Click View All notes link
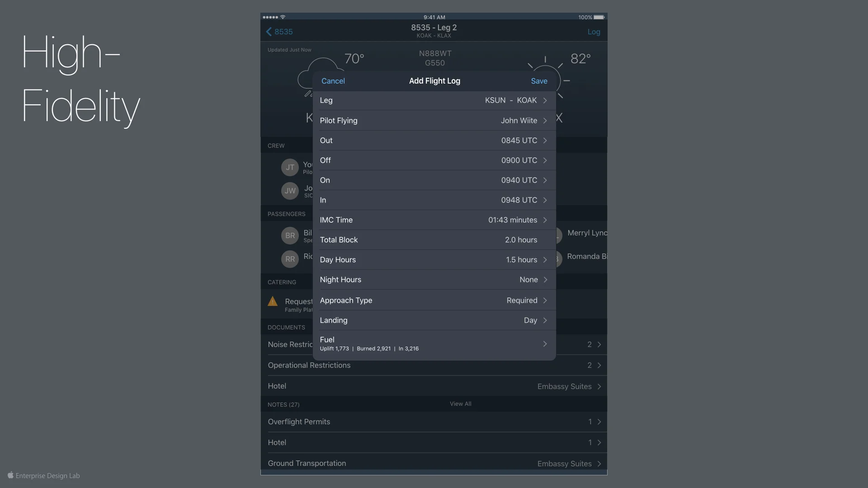The width and height of the screenshot is (868, 488). (460, 404)
